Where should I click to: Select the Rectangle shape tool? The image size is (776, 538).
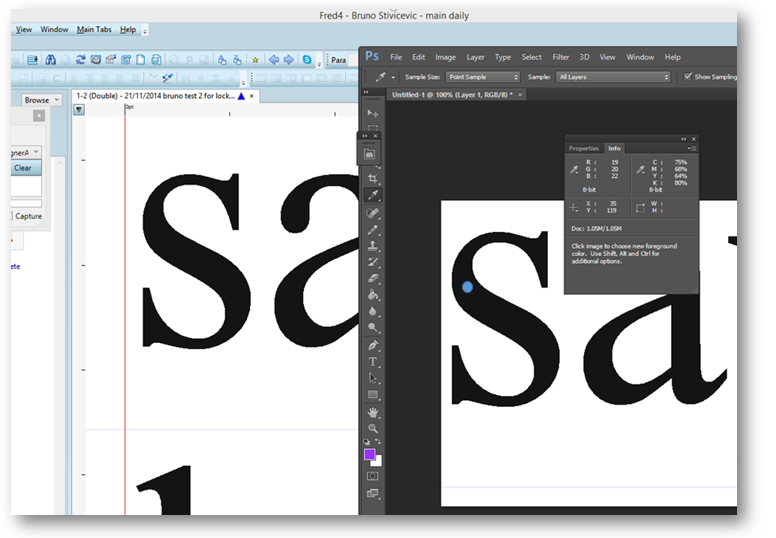pyautogui.click(x=373, y=395)
